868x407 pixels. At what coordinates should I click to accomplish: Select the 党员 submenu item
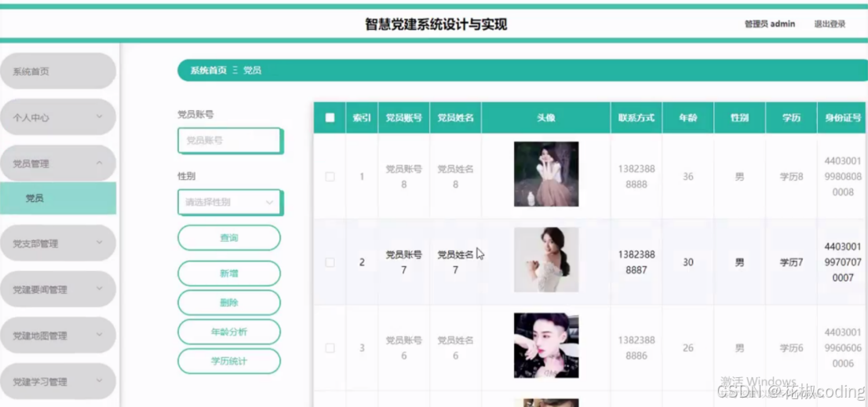click(57, 198)
